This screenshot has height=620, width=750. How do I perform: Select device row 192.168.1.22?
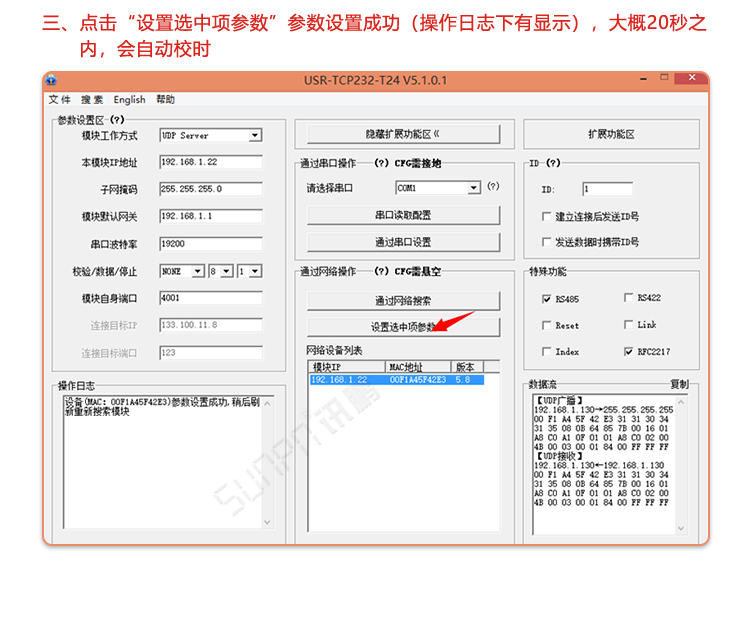pyautogui.click(x=397, y=380)
